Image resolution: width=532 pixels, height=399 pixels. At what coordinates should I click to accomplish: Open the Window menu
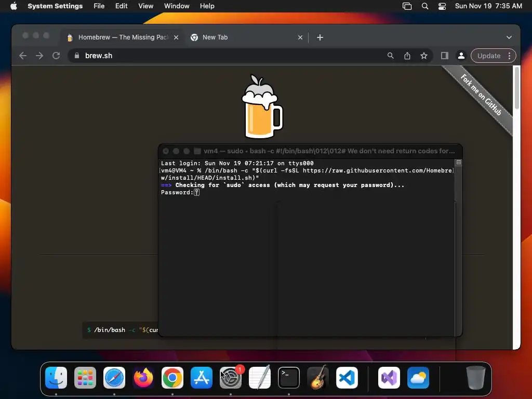point(177,6)
